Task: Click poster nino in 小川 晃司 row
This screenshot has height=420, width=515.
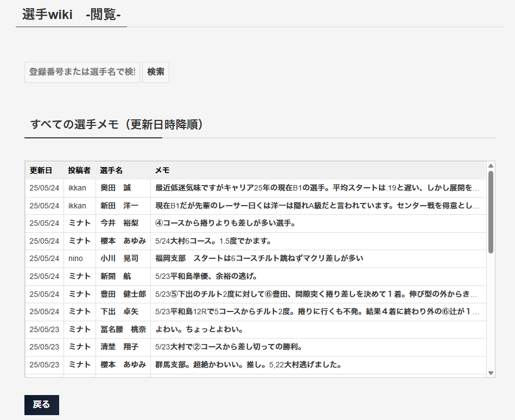Action: (x=75, y=258)
